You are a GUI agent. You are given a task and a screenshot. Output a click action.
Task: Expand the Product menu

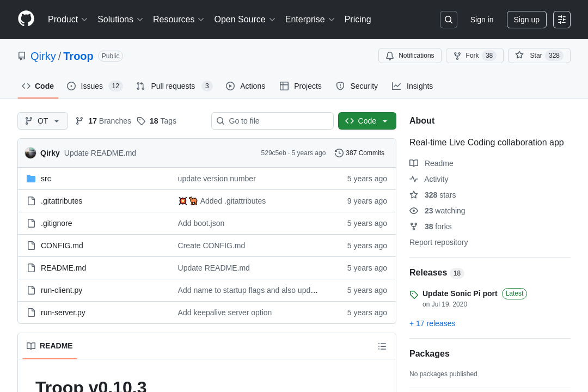coord(68,20)
